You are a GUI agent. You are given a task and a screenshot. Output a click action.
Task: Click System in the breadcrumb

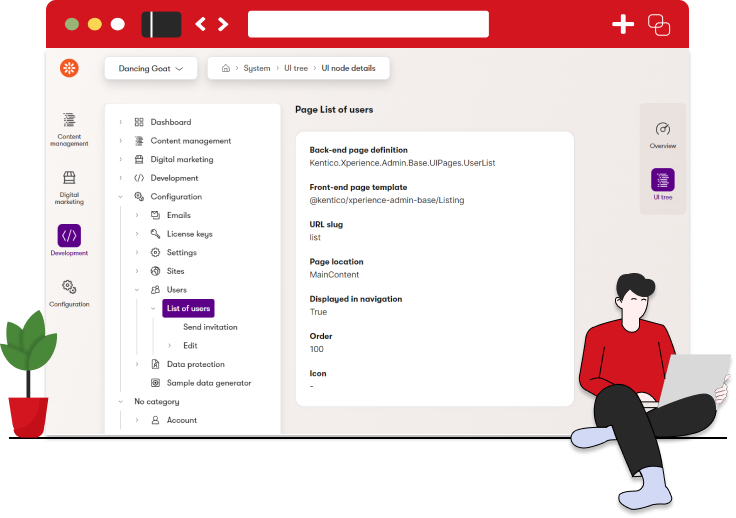(257, 69)
